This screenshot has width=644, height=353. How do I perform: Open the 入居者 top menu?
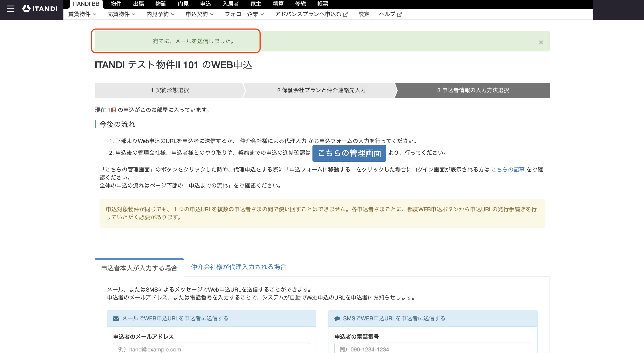230,4
